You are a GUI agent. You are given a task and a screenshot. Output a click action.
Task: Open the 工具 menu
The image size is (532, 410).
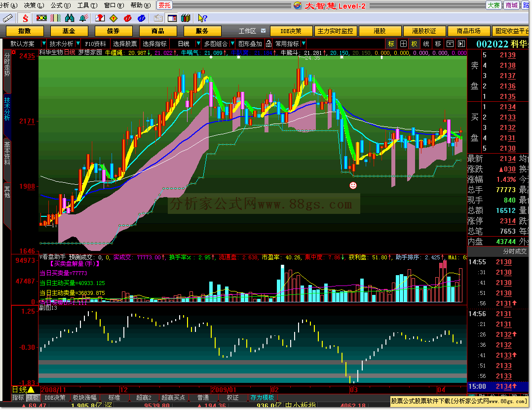pyautogui.click(x=87, y=5)
